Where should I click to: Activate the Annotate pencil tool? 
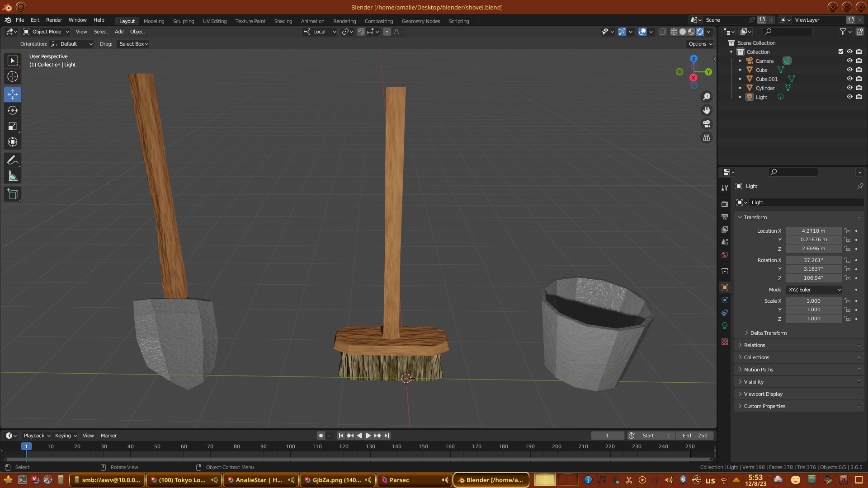(x=13, y=160)
